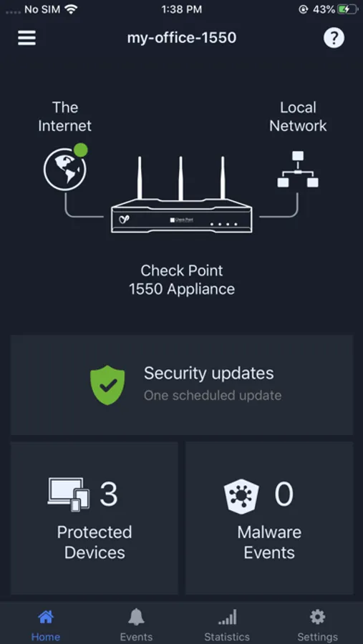Tap the Local Network label
Image resolution: width=363 pixels, height=644 pixels.
coord(298,116)
